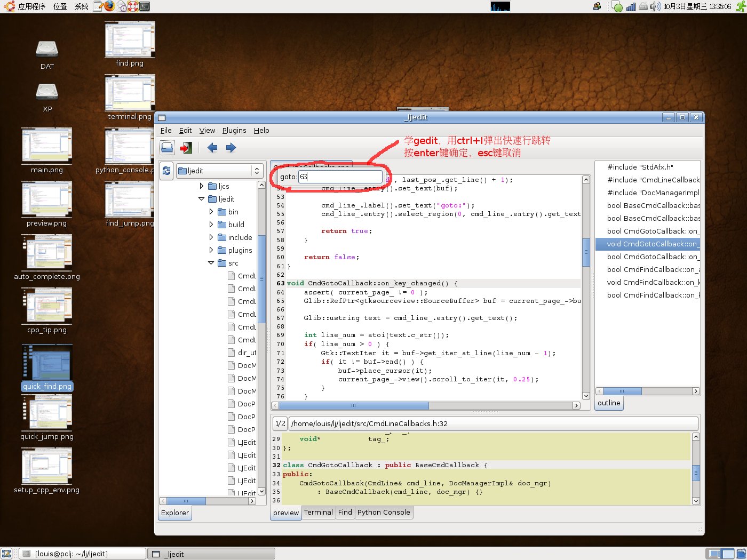Screen dimensions: 747x560
Task: Click the quit/exit door icon in toolbar
Action: 186,147
